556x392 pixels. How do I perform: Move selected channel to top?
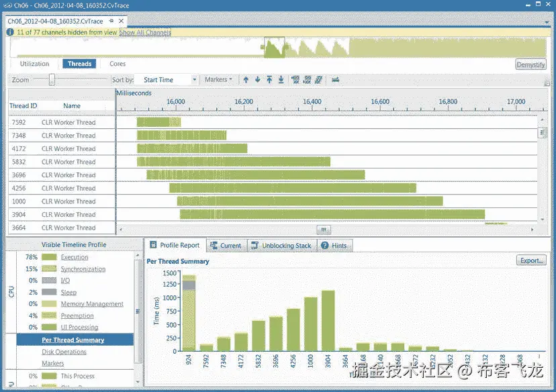pos(269,80)
